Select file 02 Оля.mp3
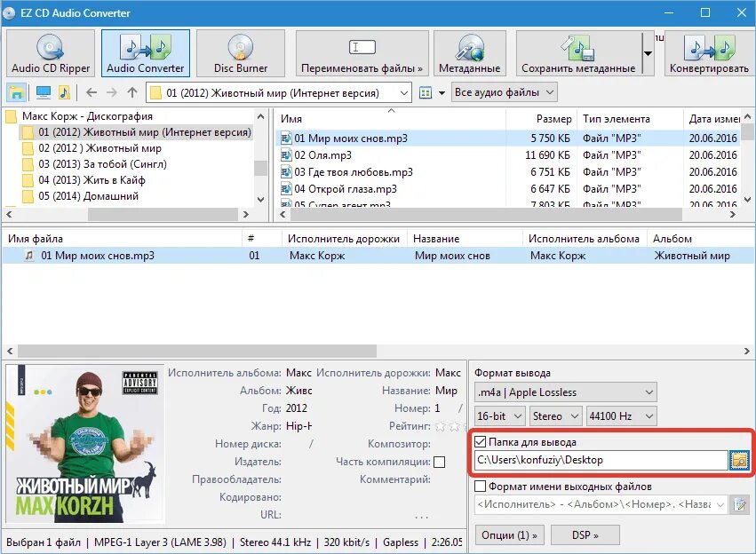 pos(322,155)
